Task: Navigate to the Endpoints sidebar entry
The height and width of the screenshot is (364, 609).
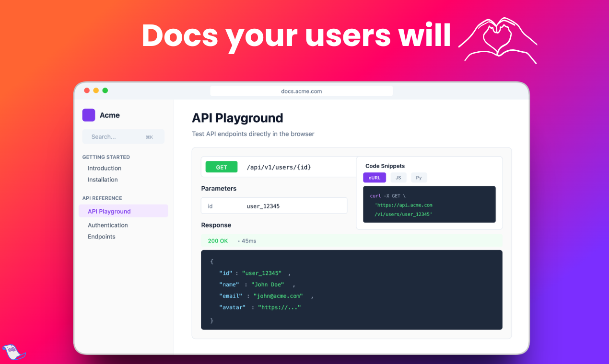Action: (x=101, y=237)
